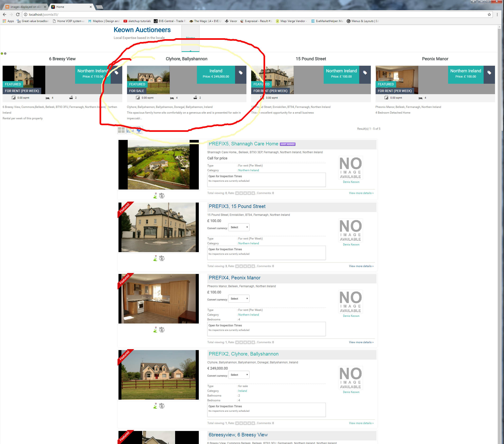
Task: Open Shannagh Care Home aerial photo thumbnail
Action: (158, 165)
